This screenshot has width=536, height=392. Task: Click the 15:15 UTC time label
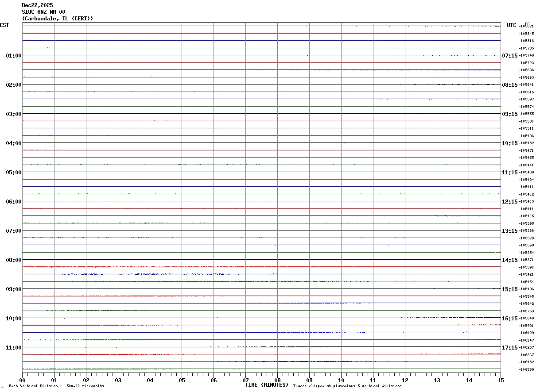coord(509,289)
